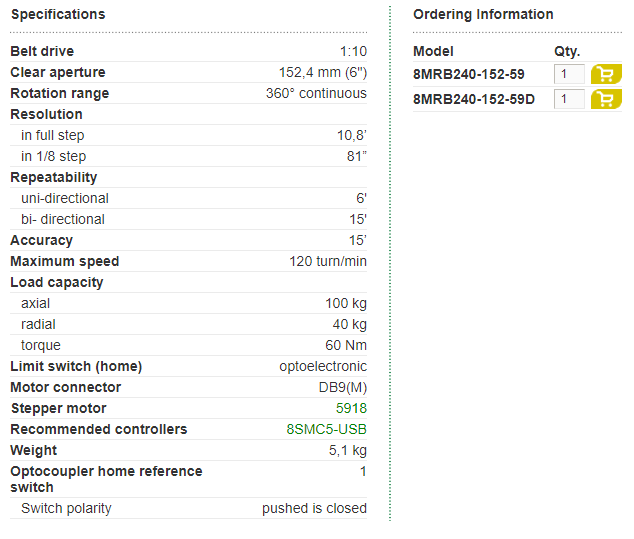
Task: Click the Ordering Information heading
Action: click(483, 15)
